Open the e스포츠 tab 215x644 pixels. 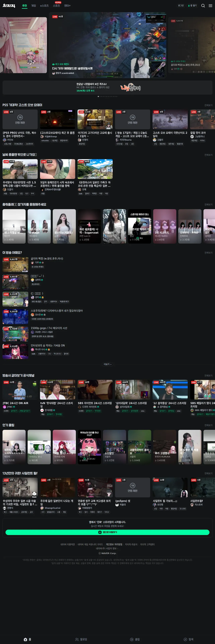tap(45, 6)
